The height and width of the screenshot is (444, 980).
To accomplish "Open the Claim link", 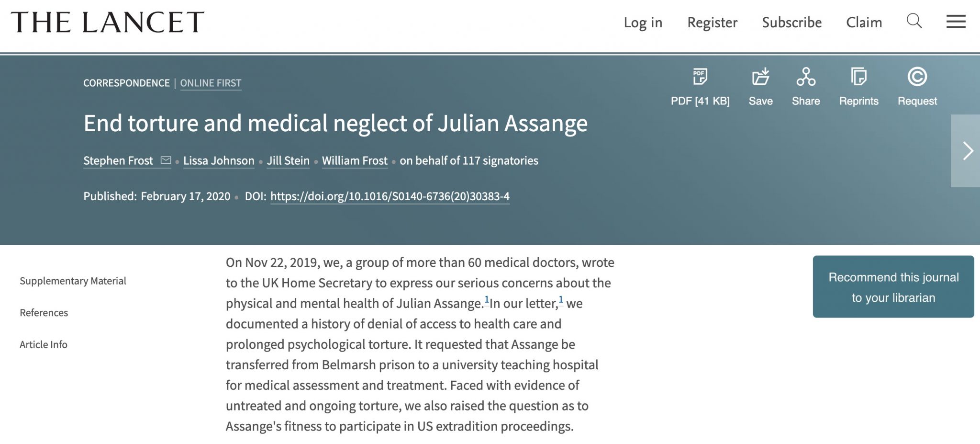I will pyautogui.click(x=864, y=22).
